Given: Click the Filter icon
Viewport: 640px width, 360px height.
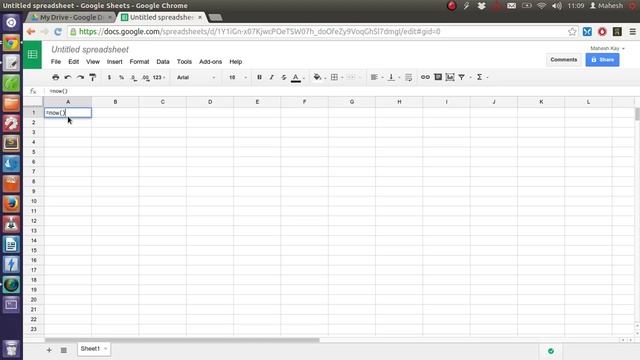Looking at the screenshot, I should [x=462, y=77].
